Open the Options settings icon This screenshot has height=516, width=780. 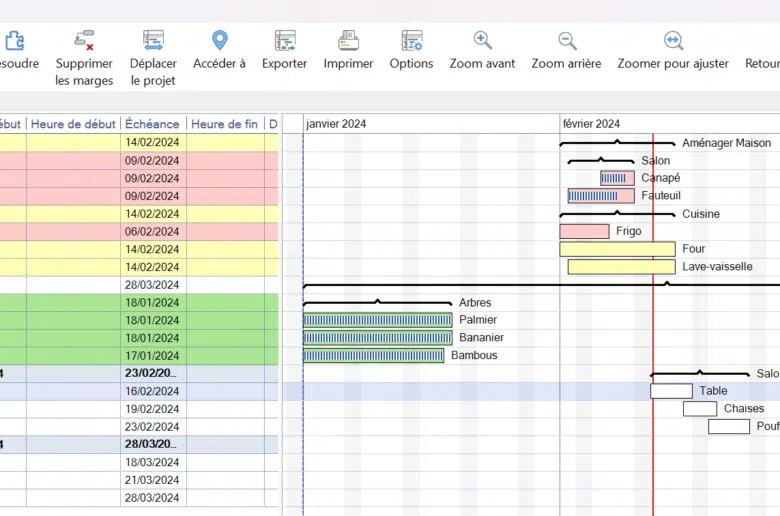411,41
